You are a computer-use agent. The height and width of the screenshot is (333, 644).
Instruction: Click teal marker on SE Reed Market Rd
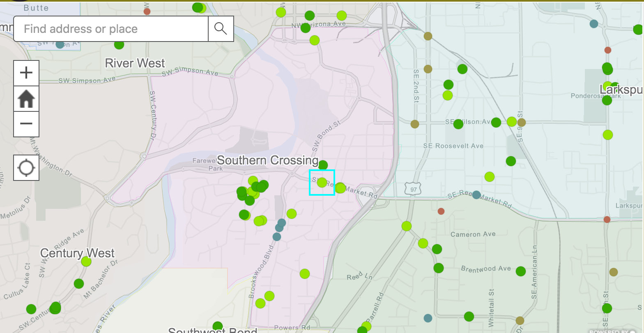coord(476,195)
